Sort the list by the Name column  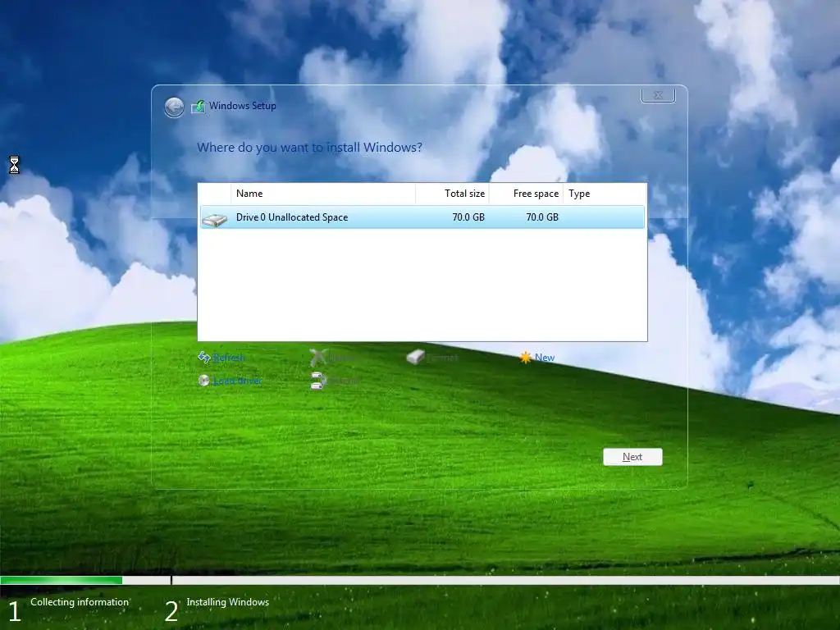point(323,194)
